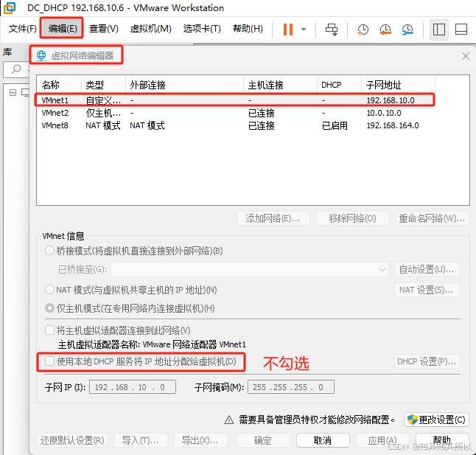The image size is (476, 455).
Task: Click the 更改设置(C) shield button
Action: pos(436,420)
